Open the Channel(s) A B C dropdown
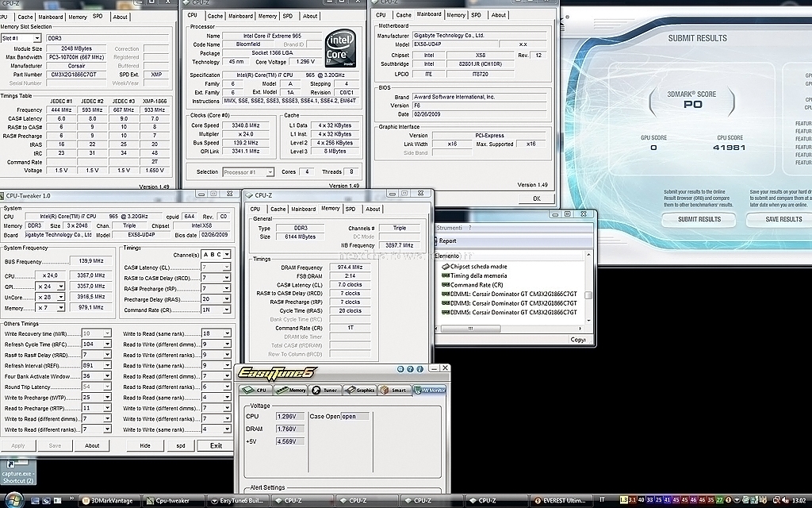812x508 pixels. click(226, 255)
